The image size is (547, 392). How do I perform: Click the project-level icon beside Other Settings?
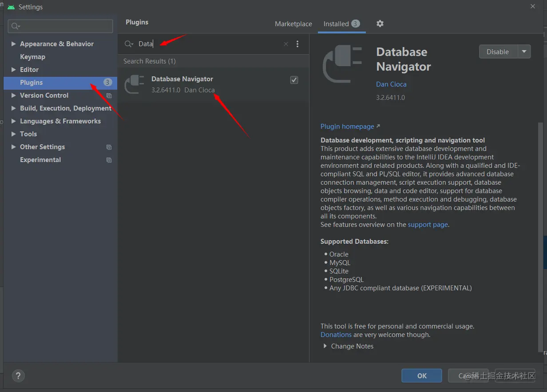tap(109, 147)
